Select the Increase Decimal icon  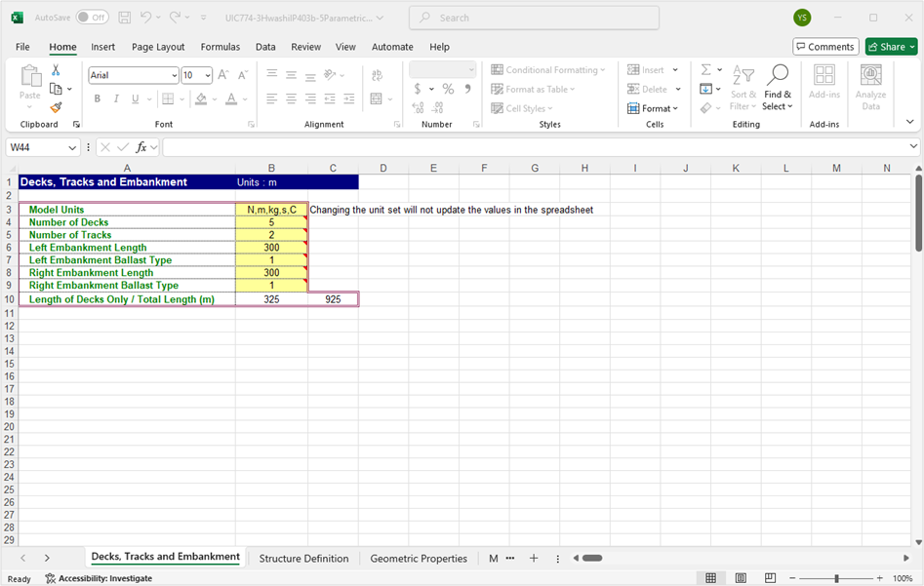(417, 107)
